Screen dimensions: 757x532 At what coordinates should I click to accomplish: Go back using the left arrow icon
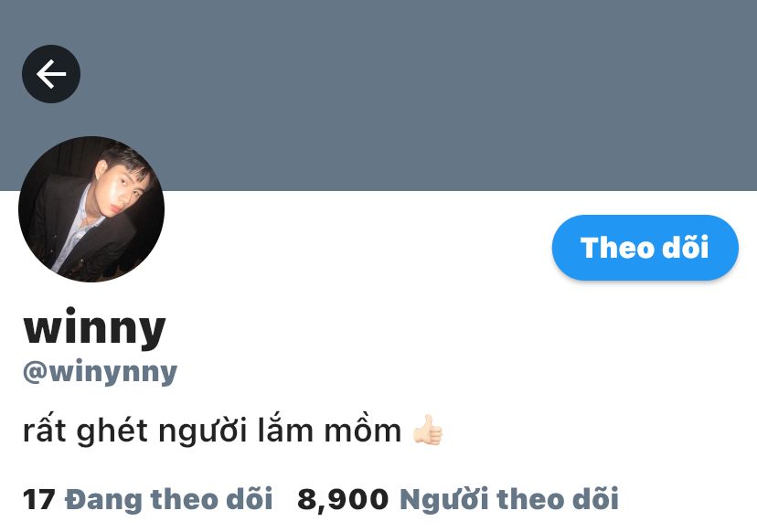[51, 74]
